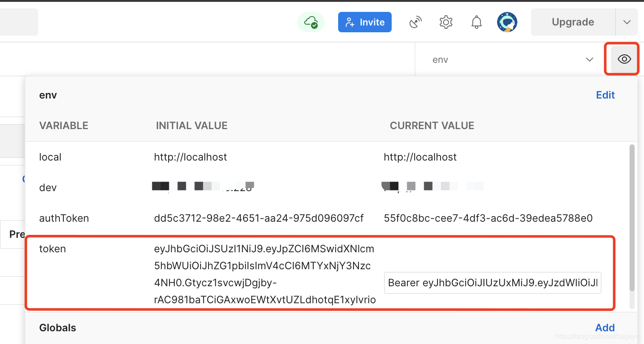
Task: Open the settings gear icon
Action: pyautogui.click(x=446, y=22)
